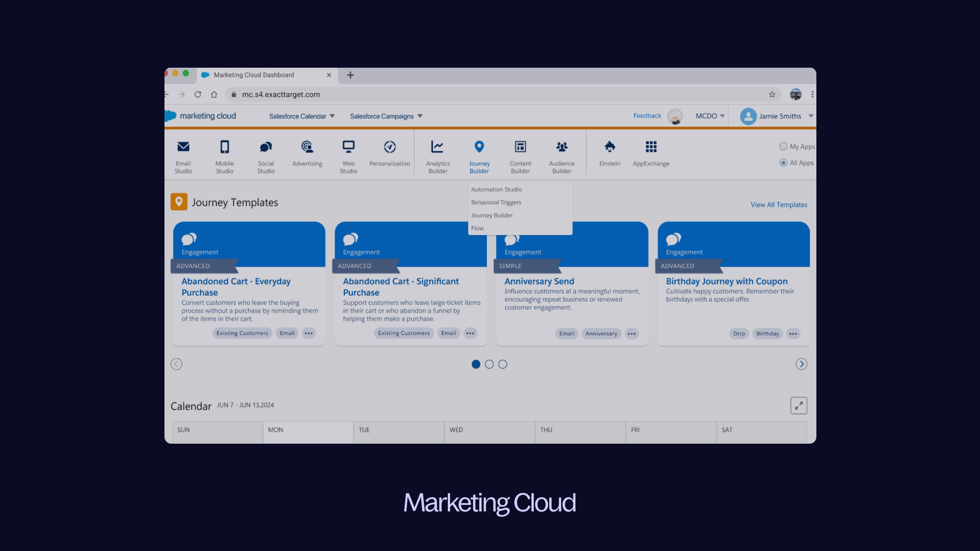Image resolution: width=980 pixels, height=551 pixels.
Task: Launch Web Studio
Action: point(348,156)
